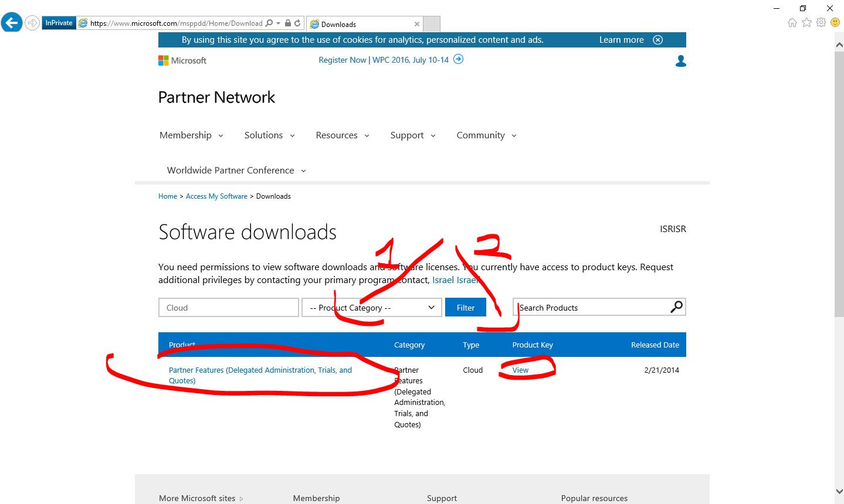Viewport: 844px width, 504px height.
Task: Expand Worldwide Partner Conference menu
Action: coord(236,171)
